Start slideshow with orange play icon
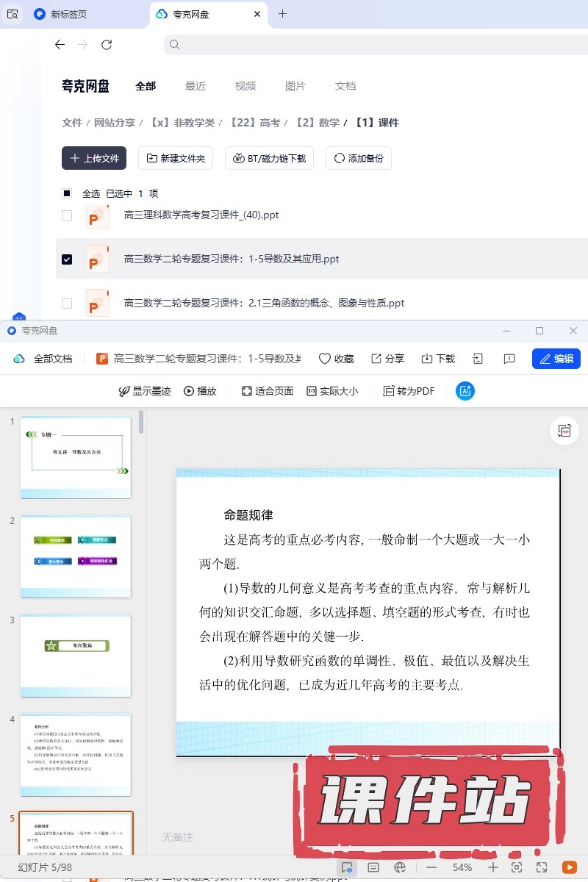 569,867
